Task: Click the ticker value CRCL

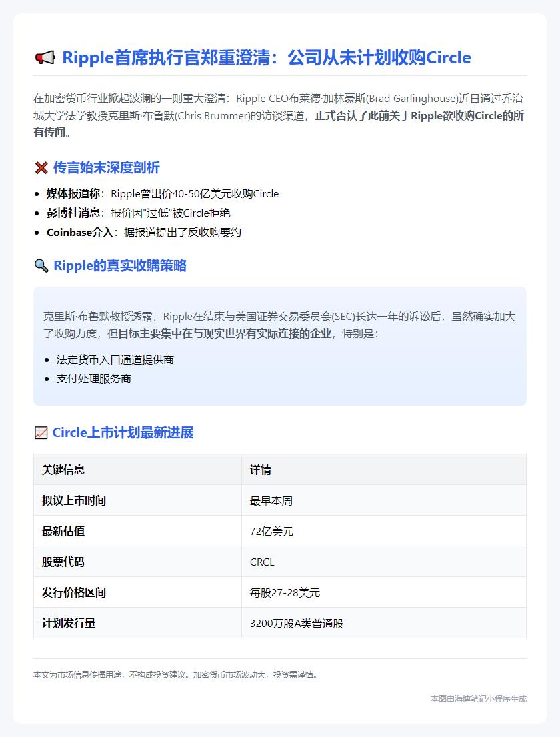Action: tap(262, 562)
